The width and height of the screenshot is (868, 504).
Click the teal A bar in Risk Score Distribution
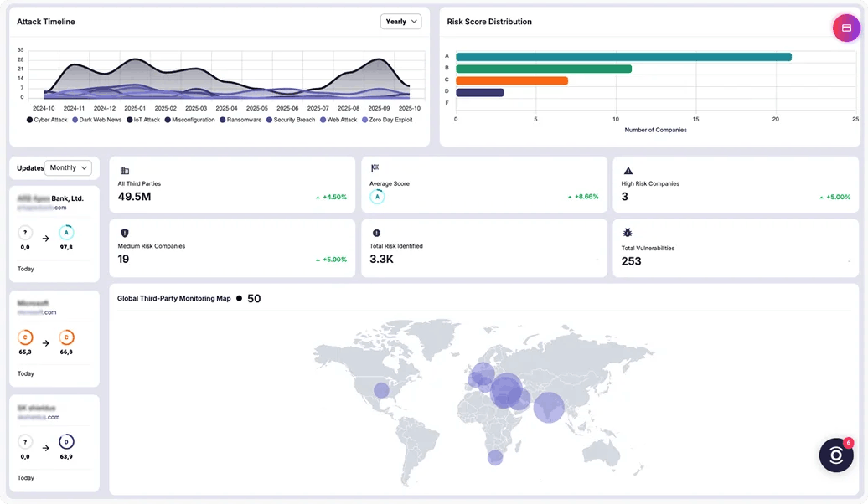[624, 57]
